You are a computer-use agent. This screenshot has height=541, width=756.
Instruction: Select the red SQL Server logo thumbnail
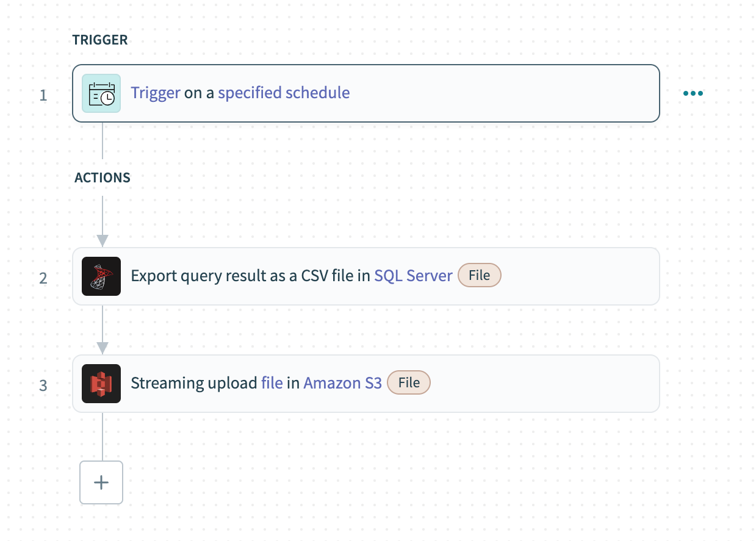pos(101,276)
